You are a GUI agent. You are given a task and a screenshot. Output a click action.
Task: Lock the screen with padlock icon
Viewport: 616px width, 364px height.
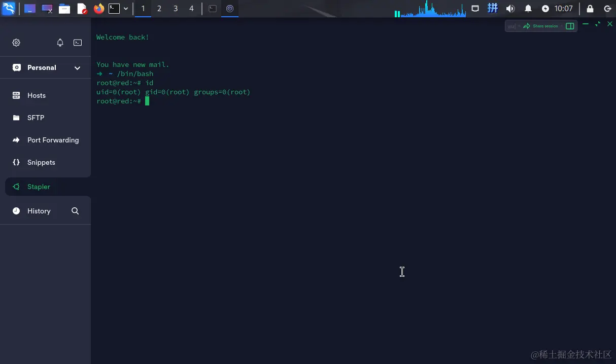click(590, 9)
